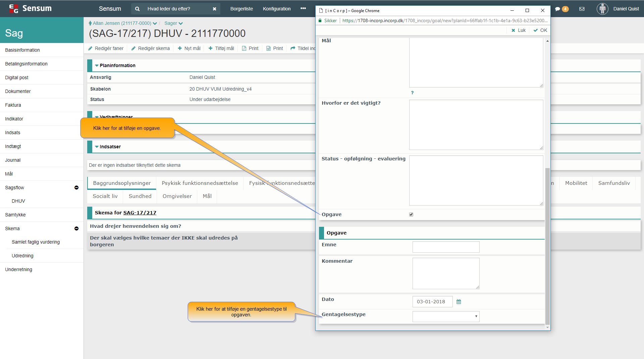
Task: Open the Gentagelsestype dropdown
Action: (446, 316)
